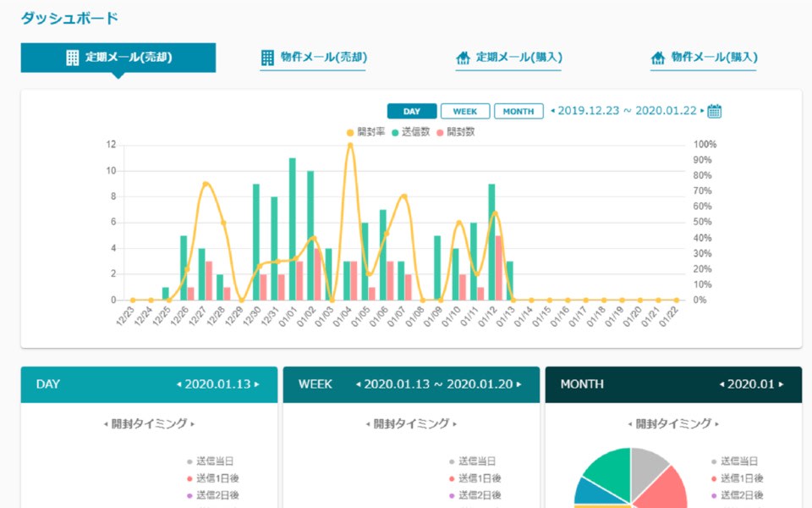
Task: Click the 01/12 pink 開封数 bar
Action: click(499, 268)
